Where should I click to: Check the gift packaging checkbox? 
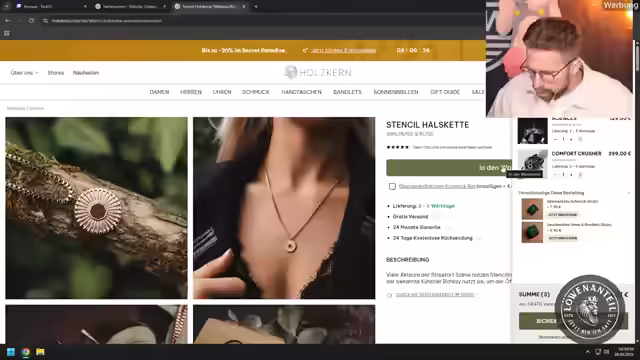point(392,187)
